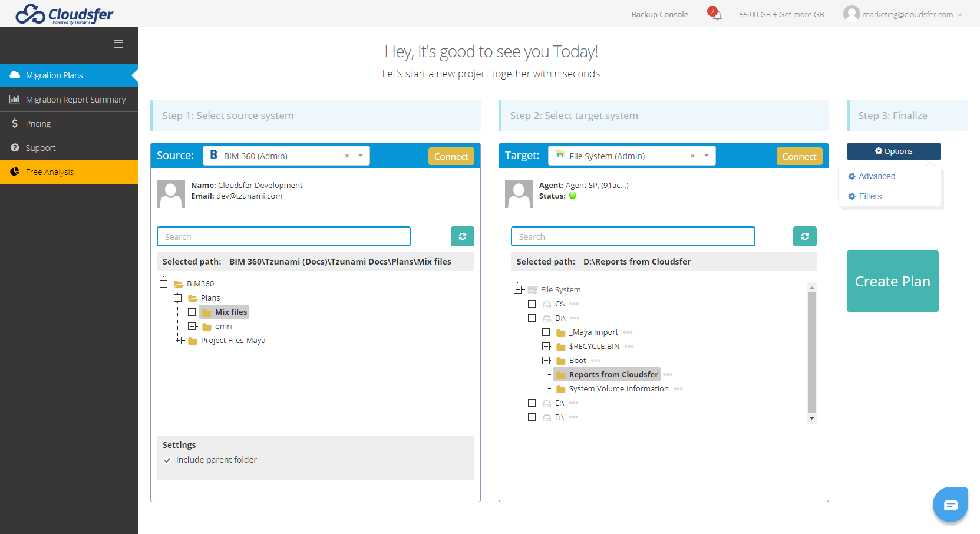Open Migration Plans in sidebar
The width and height of the screenshot is (980, 534).
[x=69, y=75]
